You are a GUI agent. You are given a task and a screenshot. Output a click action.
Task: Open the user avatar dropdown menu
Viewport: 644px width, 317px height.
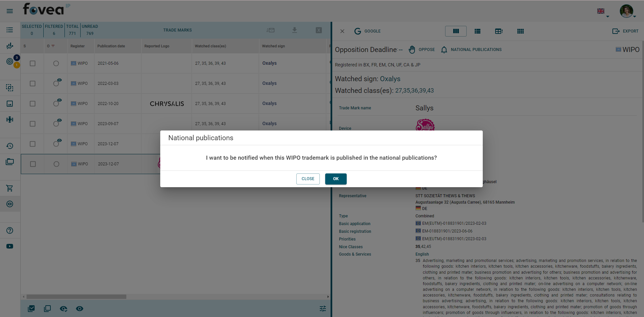tap(627, 11)
